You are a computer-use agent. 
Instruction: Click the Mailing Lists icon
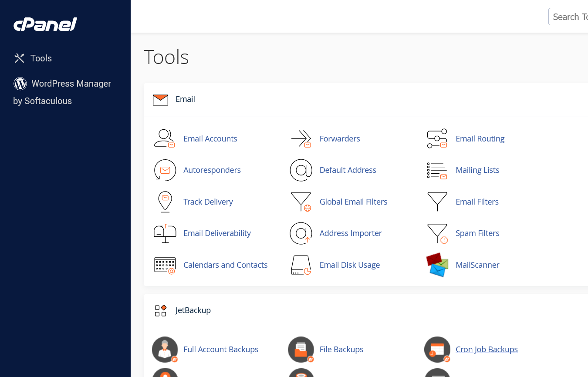(x=437, y=170)
